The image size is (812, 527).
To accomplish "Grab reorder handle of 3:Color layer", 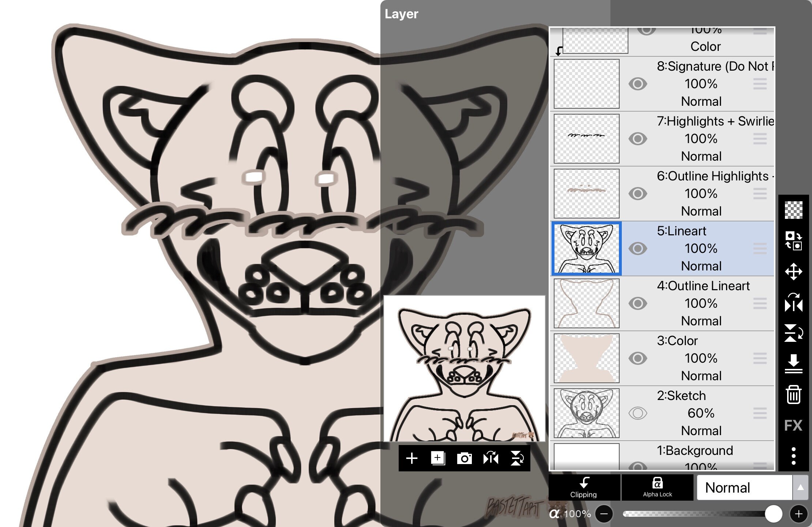I will [x=760, y=358].
